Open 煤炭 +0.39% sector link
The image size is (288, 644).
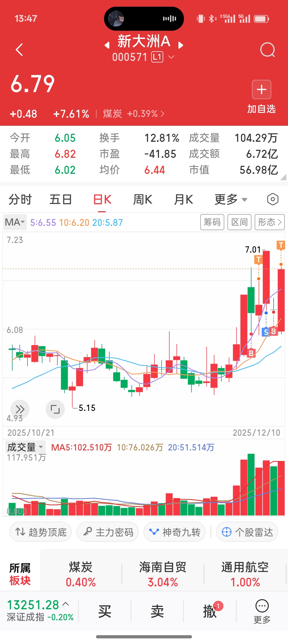[133, 114]
